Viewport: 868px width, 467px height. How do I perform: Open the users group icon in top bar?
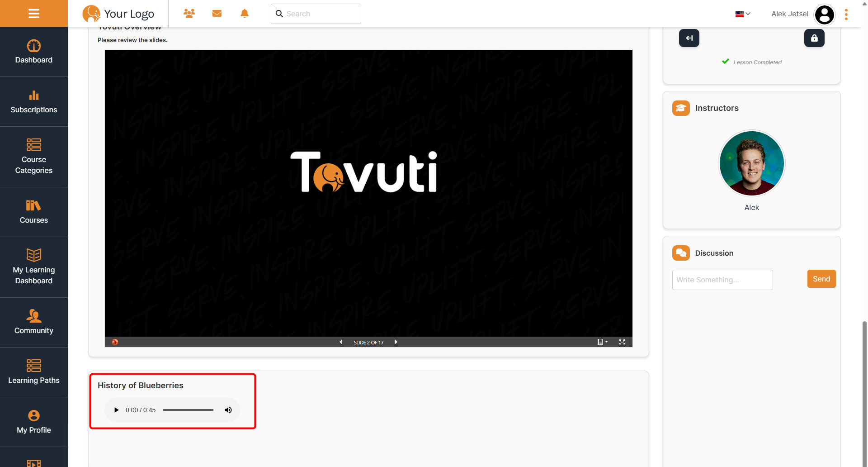click(x=189, y=14)
